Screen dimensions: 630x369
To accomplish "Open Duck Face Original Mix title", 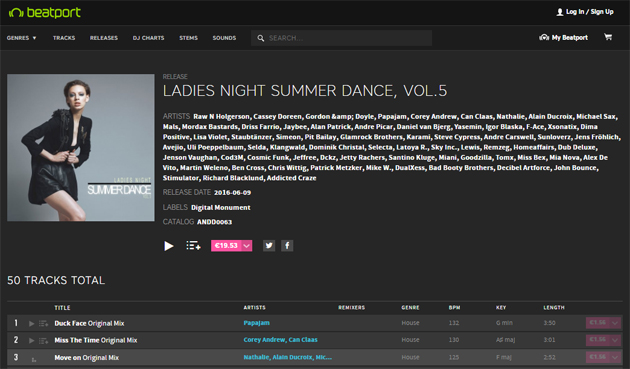I will (x=89, y=323).
